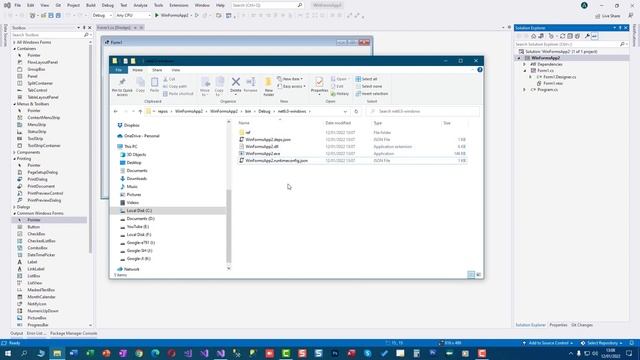This screenshot has width=640, height=360.
Task: Collapse Common Windows Forms group in Toolbox
Action: coord(15,213)
